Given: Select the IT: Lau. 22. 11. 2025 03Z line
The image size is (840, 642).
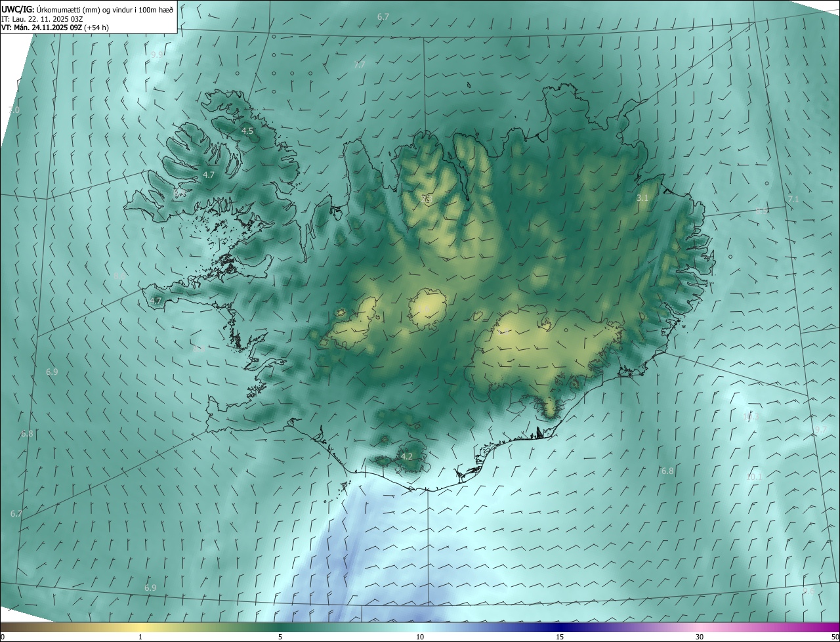Looking at the screenshot, I should pyautogui.click(x=42, y=18).
